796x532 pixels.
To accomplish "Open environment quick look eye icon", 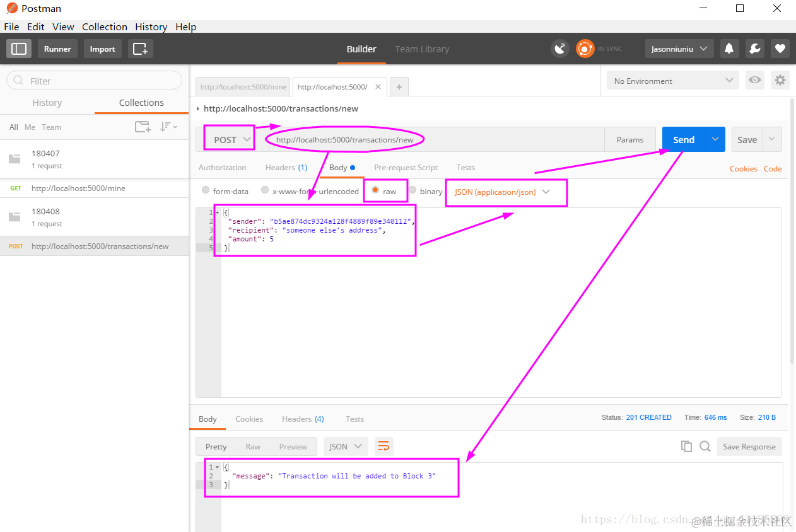I will point(754,80).
